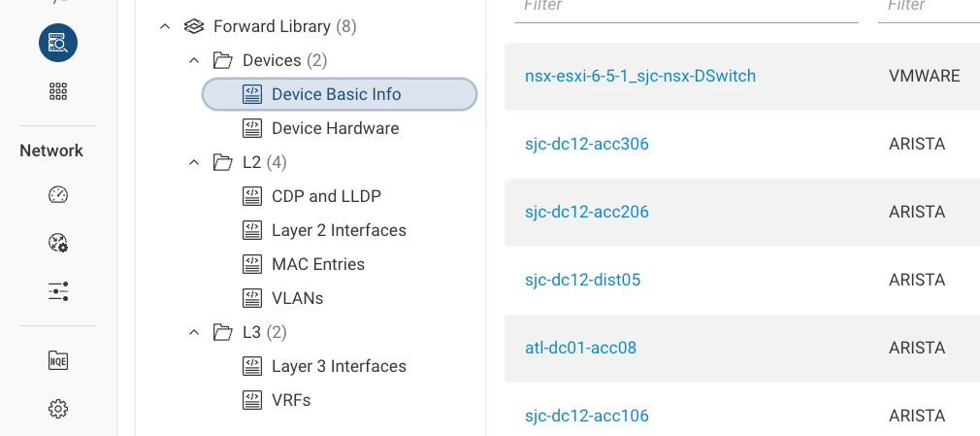Open the nsx-esxi-6-5-1_sjc-nsx-DSwitch device link

point(640,76)
